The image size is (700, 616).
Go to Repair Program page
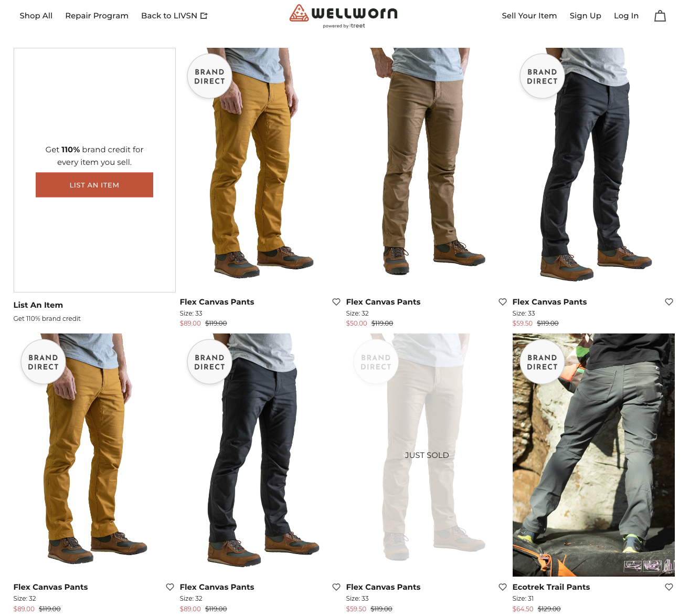click(x=97, y=16)
